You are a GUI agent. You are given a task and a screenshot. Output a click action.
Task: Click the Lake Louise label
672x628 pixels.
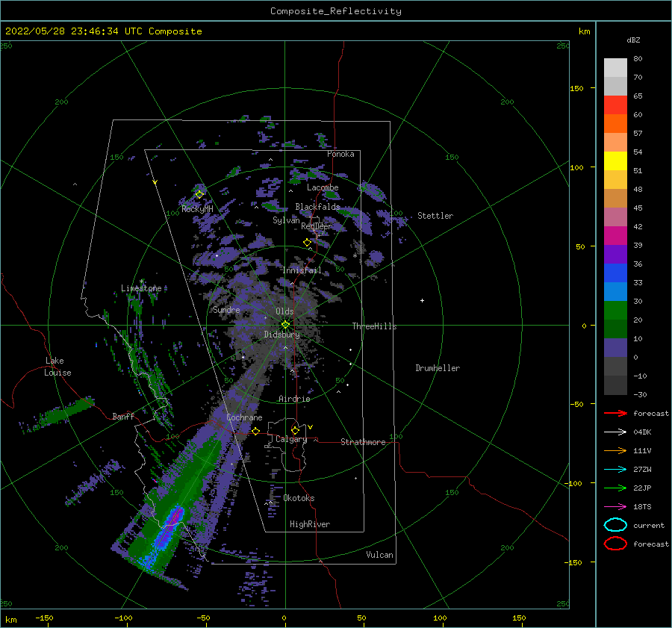(x=57, y=367)
